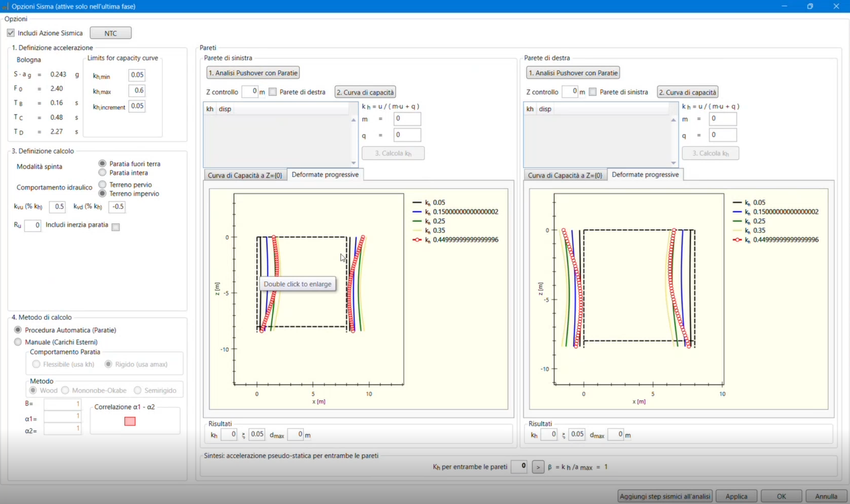Enable Includi inerzia paratia checkbox
Screen dimensions: 850x504
(x=116, y=227)
